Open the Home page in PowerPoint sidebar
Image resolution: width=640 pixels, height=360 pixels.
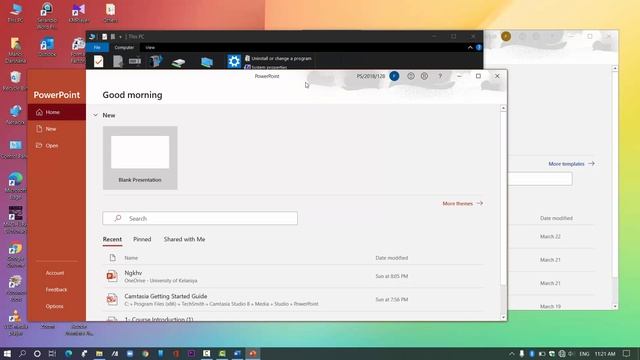pyautogui.click(x=57, y=112)
